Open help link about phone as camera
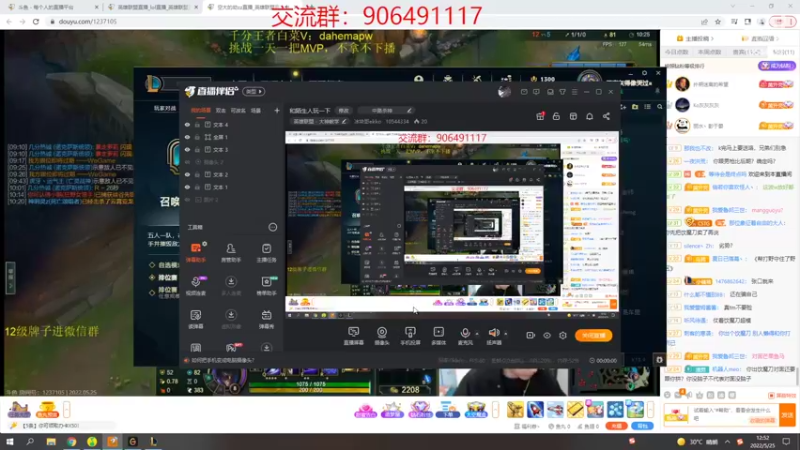Screen dimensions: 800x450 [222, 360]
